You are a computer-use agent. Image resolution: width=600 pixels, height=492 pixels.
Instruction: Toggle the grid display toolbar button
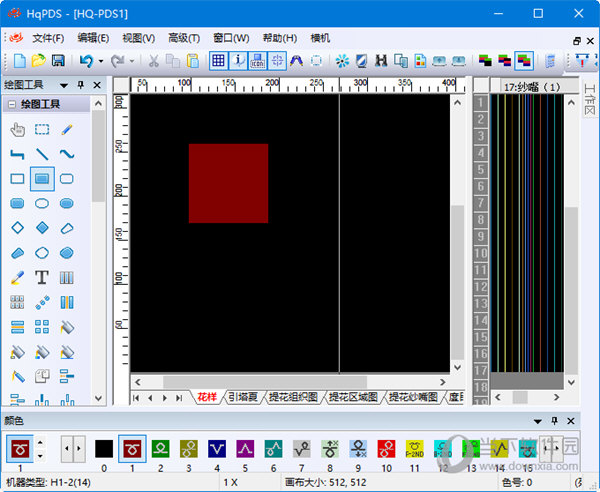(218, 61)
